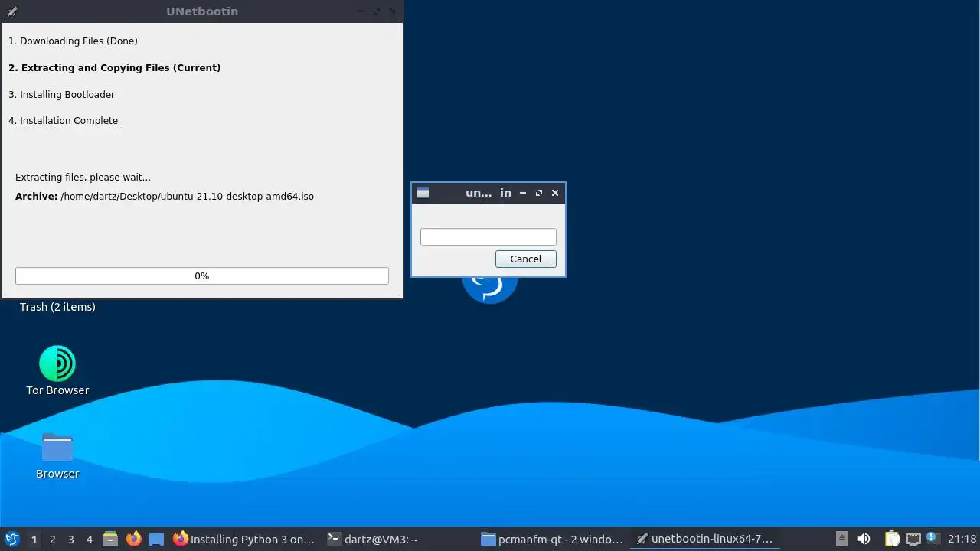This screenshot has height=551, width=980.
Task: Click 'Downloading Files (Done)' step
Action: click(x=73, y=41)
